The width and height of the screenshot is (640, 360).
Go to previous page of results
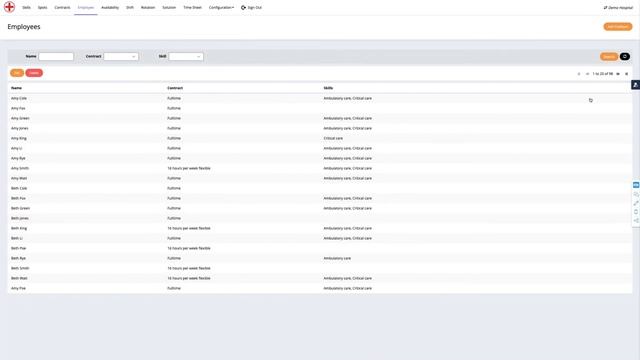(x=587, y=74)
